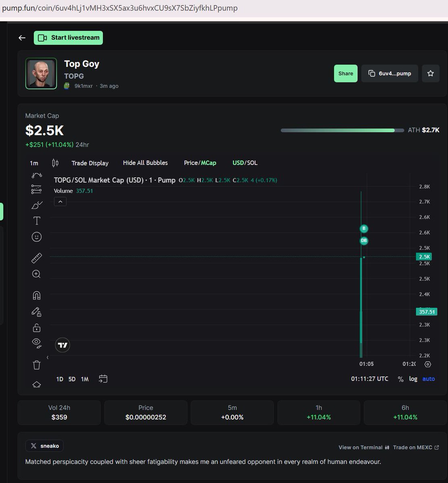Open Trade Display options

(90, 163)
